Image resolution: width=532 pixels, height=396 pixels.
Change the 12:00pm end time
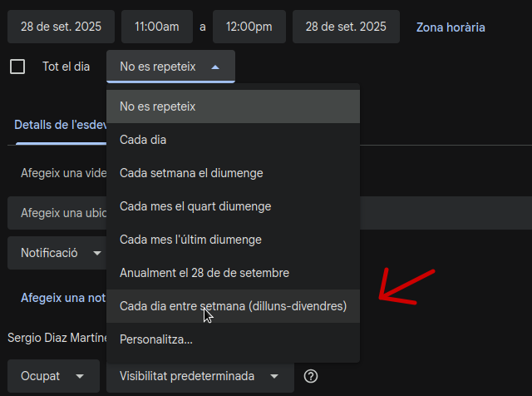[x=249, y=27]
